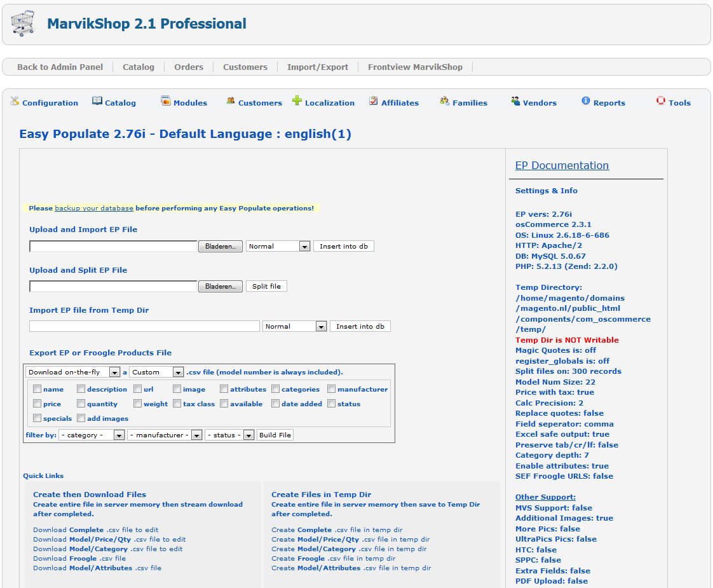The image size is (713, 588).
Task: Click Download Model/Category .csv file link
Action: tap(108, 549)
